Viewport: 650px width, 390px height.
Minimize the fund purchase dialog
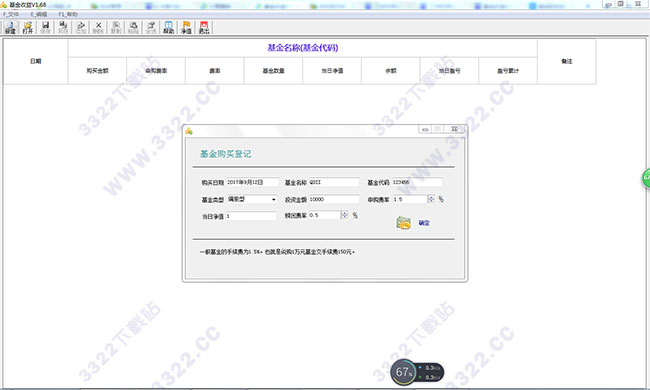coord(425,129)
